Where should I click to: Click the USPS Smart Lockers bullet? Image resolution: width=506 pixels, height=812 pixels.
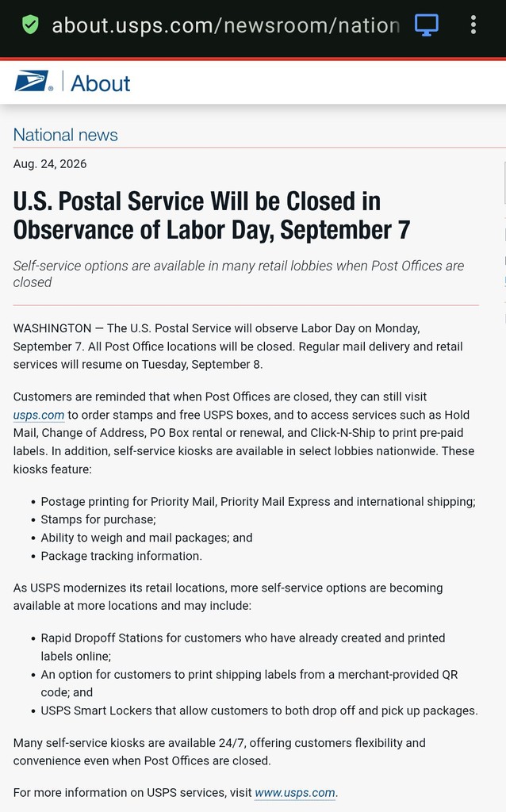pyautogui.click(x=259, y=710)
